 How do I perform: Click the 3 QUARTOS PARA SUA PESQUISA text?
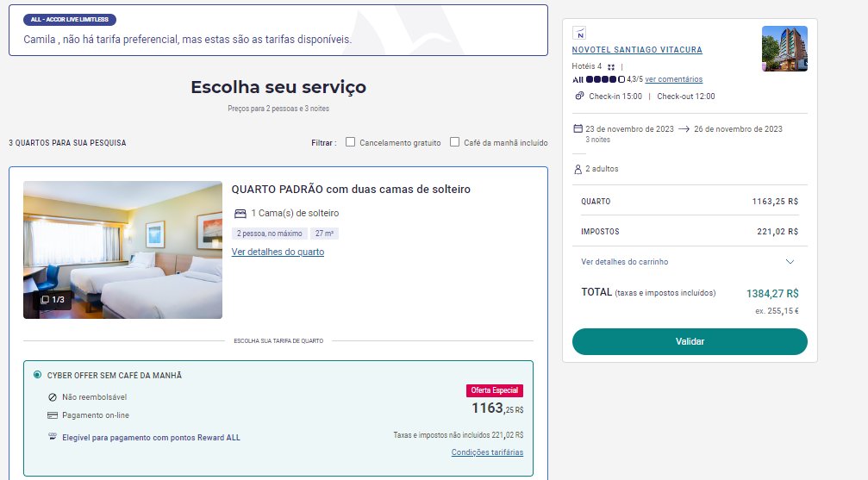[67, 143]
